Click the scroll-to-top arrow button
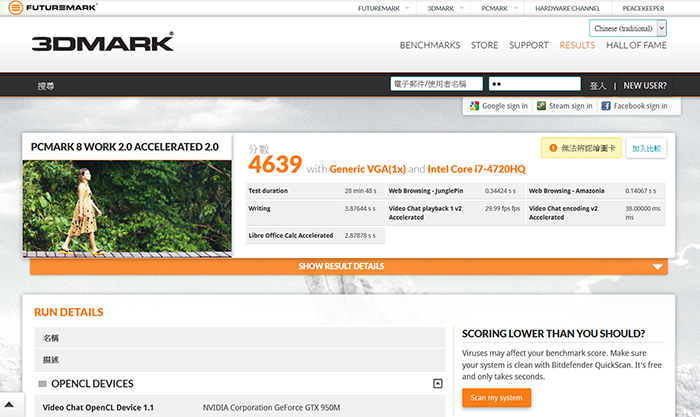Screen dimensions: 700x417 9,405
